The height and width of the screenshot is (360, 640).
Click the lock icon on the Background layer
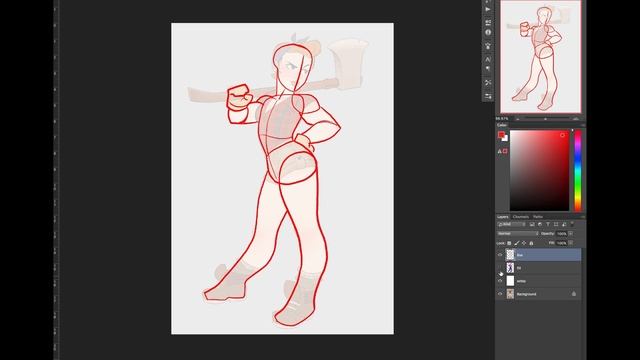pos(574,294)
